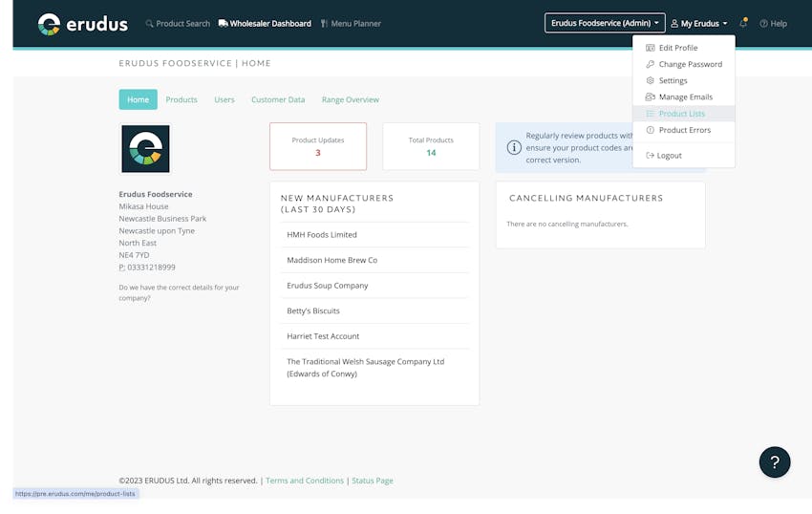Select Maddison Home Brew Co row
The width and height of the screenshot is (812, 514).
point(374,260)
